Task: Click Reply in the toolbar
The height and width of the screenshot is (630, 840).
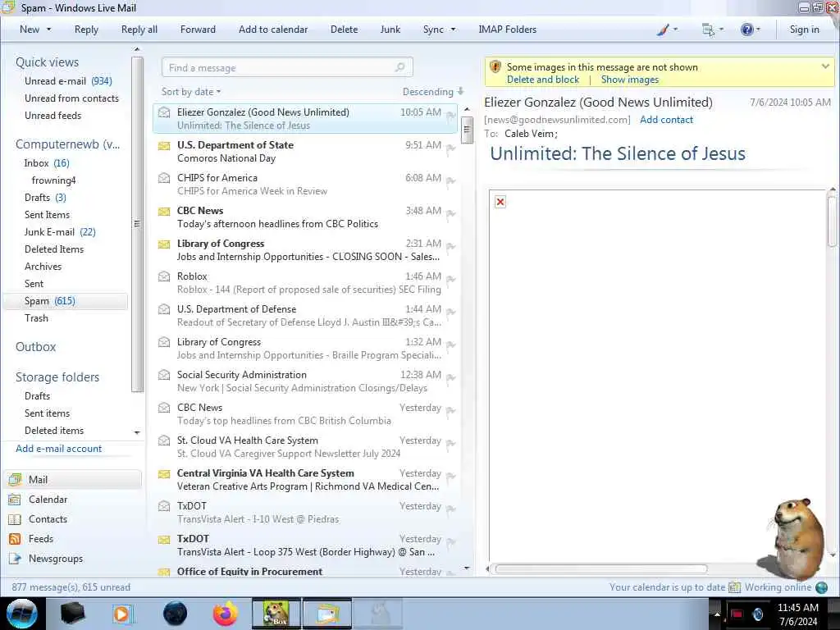Action: (86, 30)
